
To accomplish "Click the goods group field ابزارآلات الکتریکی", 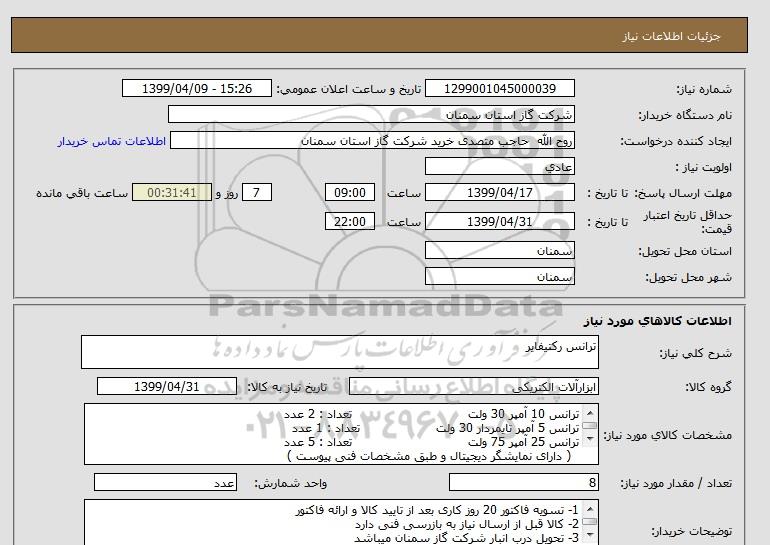I will [473, 386].
